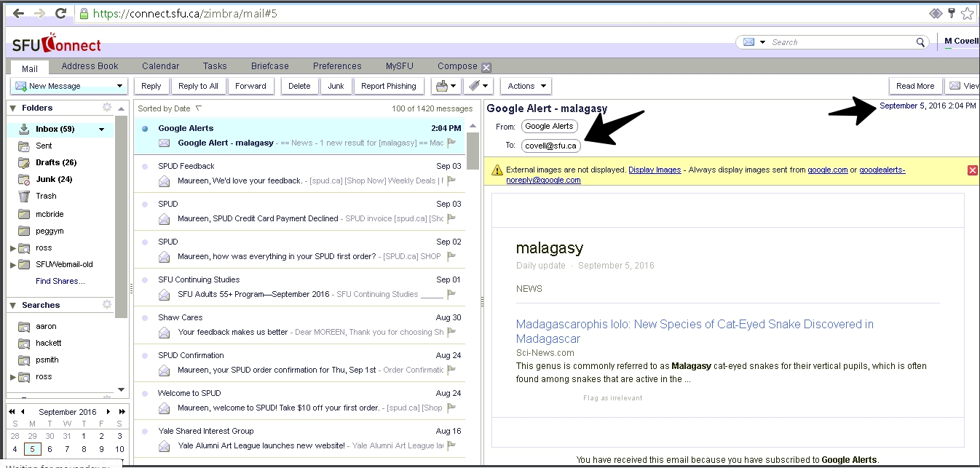Switch to the Calendar tab

pyautogui.click(x=160, y=66)
